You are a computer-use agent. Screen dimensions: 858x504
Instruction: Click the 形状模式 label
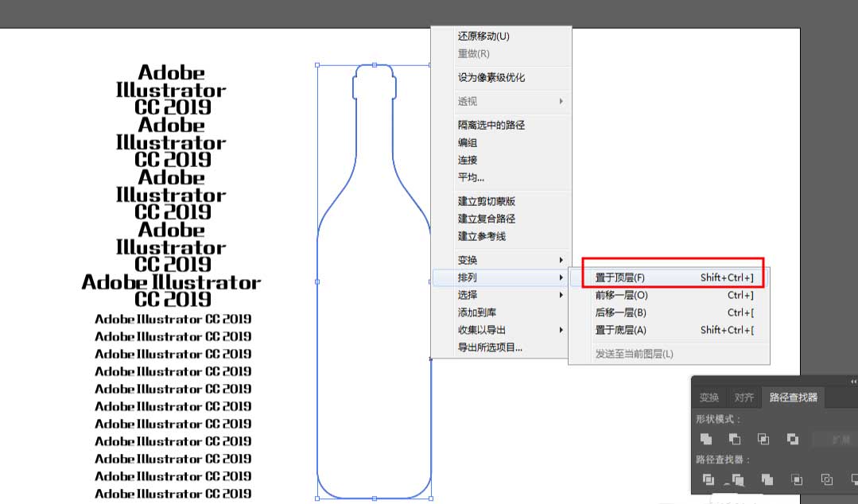[719, 419]
